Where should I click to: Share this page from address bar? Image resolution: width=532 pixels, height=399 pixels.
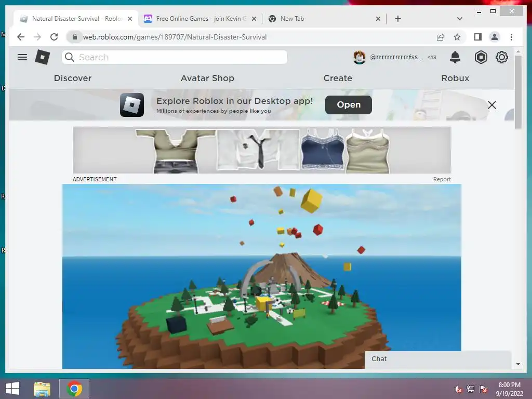[441, 37]
